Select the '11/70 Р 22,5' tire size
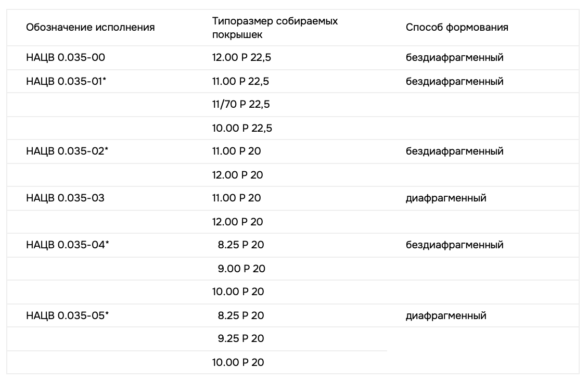This screenshot has width=588, height=380. 241,105
